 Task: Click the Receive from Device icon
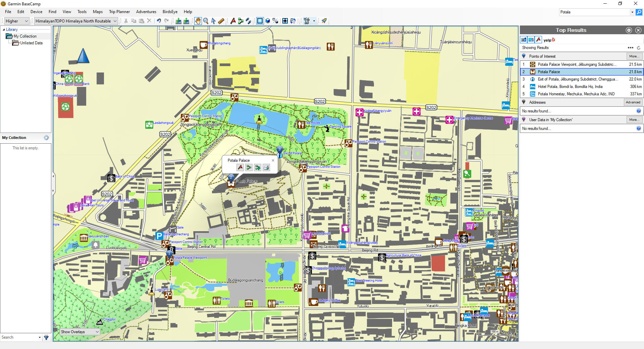point(178,21)
